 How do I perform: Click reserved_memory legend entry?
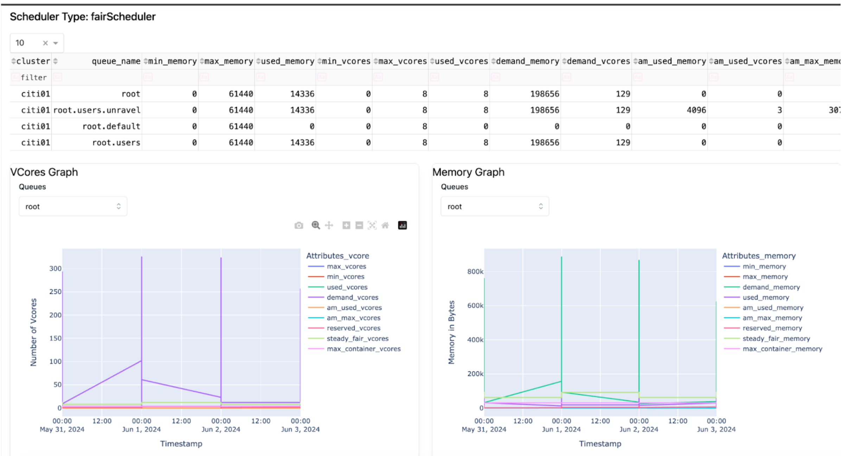coord(763,328)
